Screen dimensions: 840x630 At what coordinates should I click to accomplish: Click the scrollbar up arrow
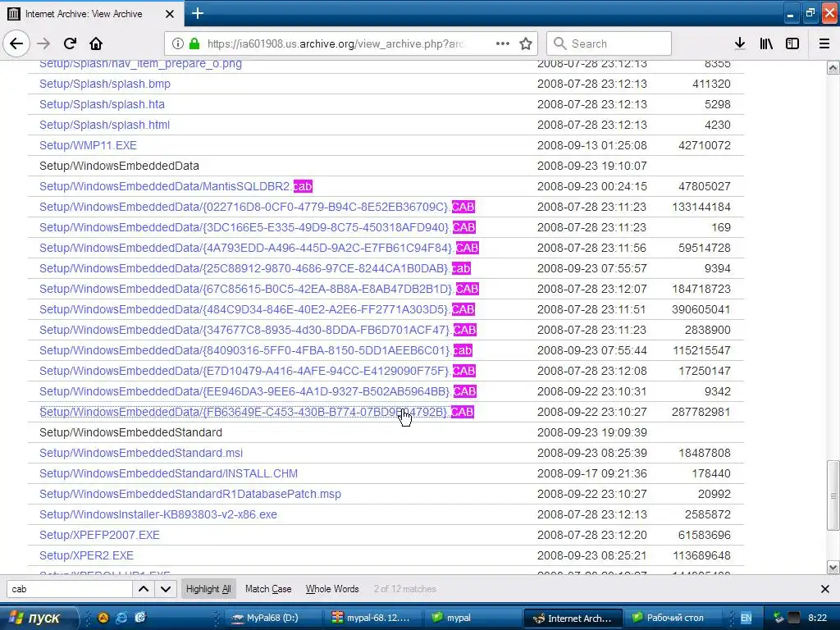[x=833, y=67]
